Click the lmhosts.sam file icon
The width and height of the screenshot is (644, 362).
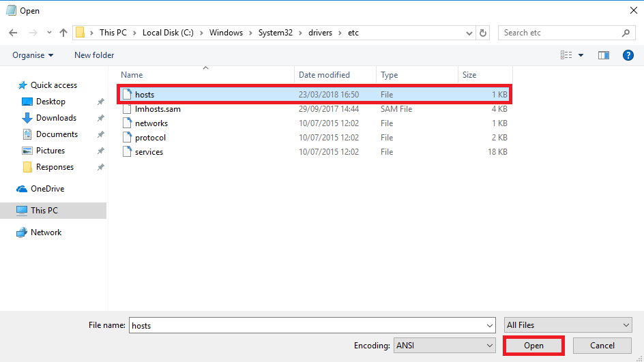click(x=128, y=109)
